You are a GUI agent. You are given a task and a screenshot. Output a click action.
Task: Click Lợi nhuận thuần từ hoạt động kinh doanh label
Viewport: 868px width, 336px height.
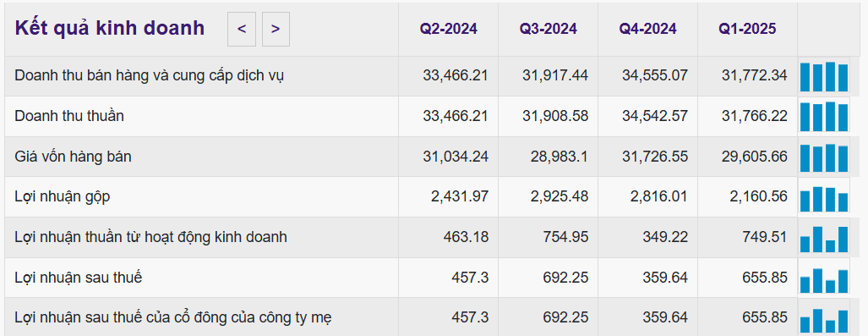pyautogui.click(x=150, y=237)
